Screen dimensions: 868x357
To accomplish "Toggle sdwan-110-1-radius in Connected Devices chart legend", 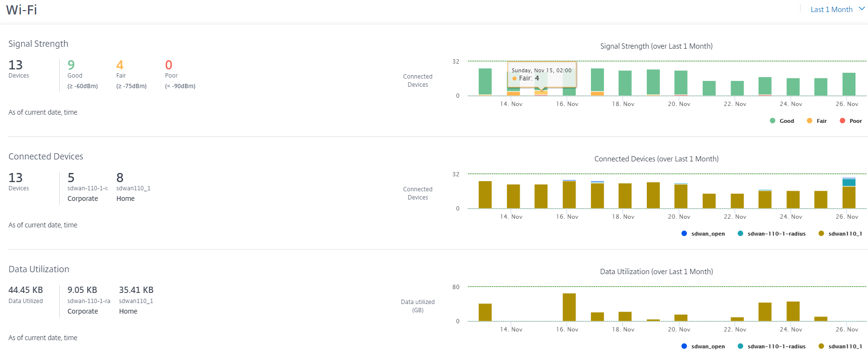I will point(772,234).
